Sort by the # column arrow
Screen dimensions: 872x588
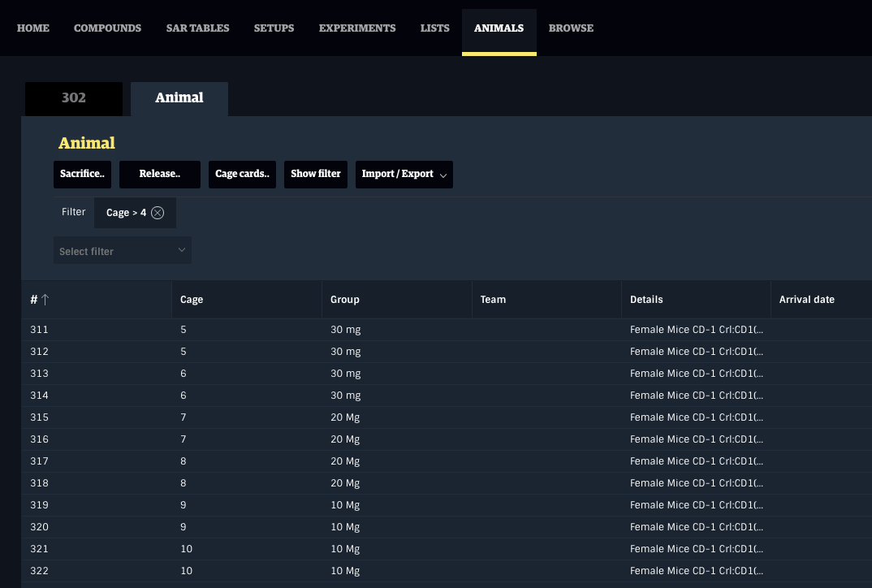(x=45, y=300)
